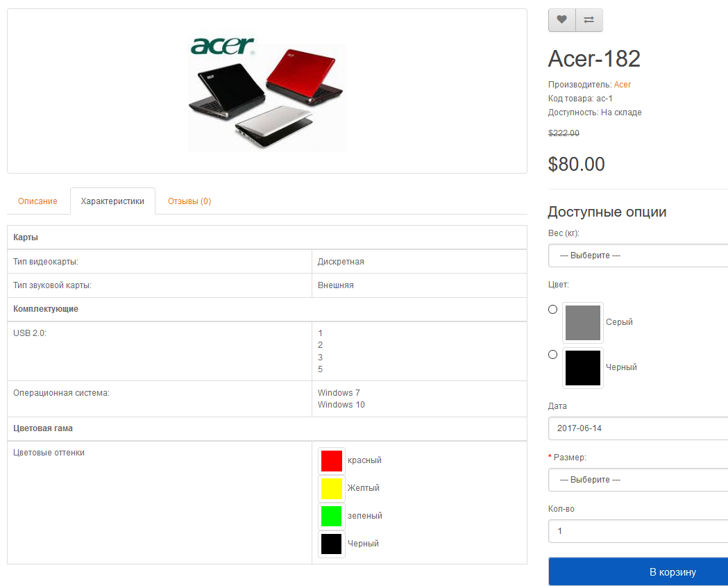Click the Желтый color label text
The image size is (728, 586).
coord(364,487)
